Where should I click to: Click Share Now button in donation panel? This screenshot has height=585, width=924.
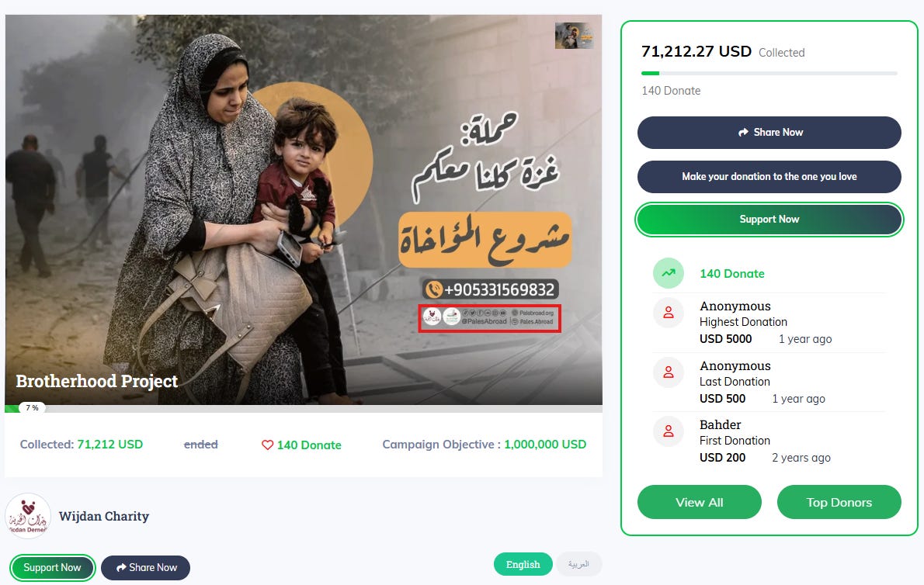tap(769, 133)
